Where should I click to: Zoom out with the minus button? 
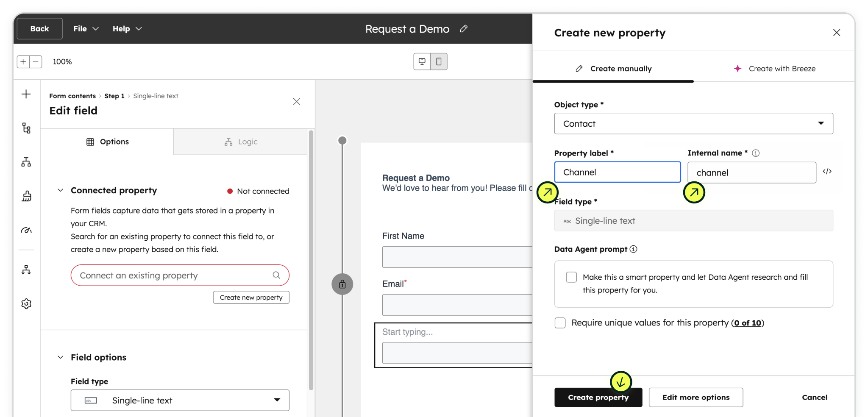(36, 61)
